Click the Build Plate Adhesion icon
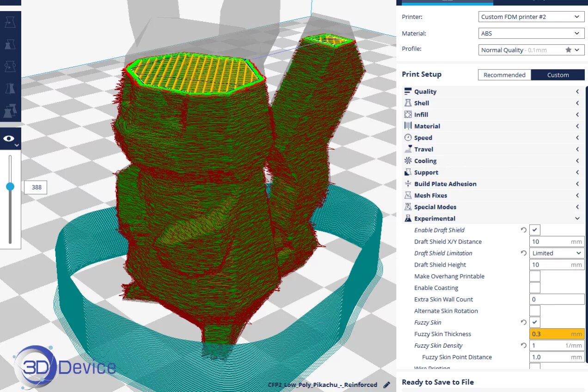588x392 pixels. (408, 184)
